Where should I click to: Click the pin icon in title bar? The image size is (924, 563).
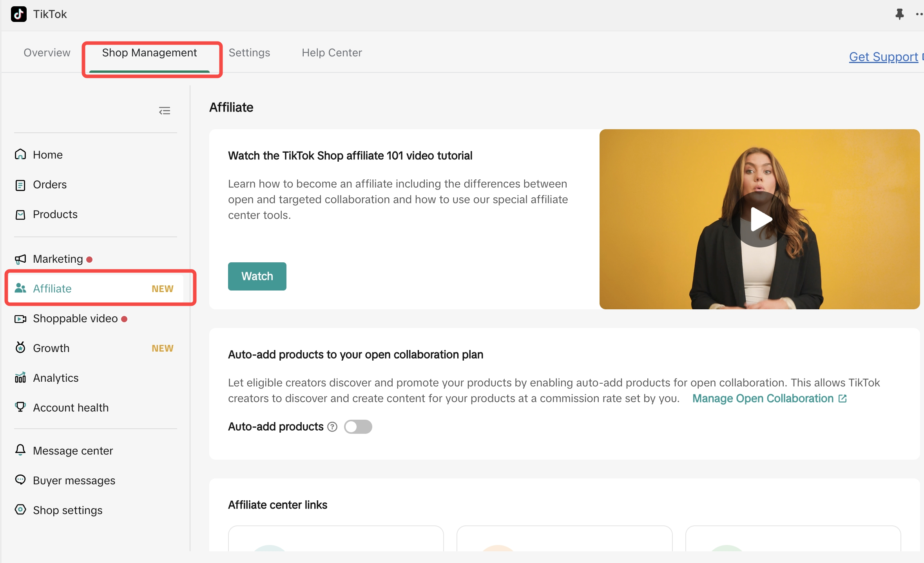[899, 14]
